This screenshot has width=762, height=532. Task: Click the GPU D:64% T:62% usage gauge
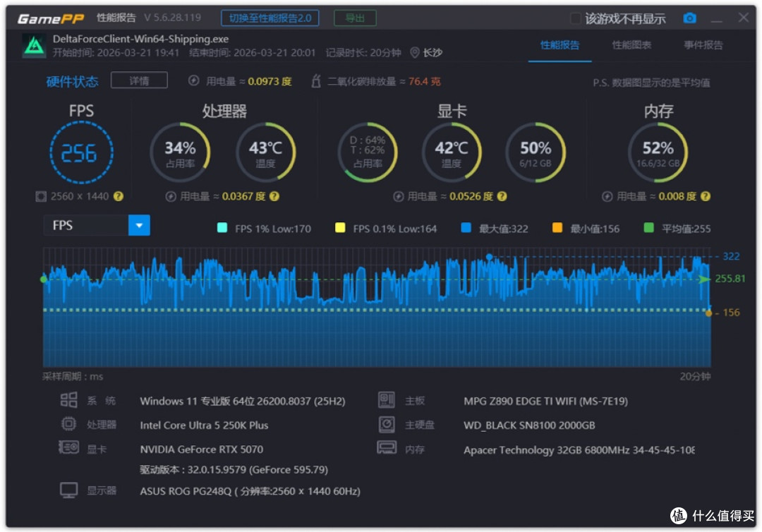click(x=368, y=152)
